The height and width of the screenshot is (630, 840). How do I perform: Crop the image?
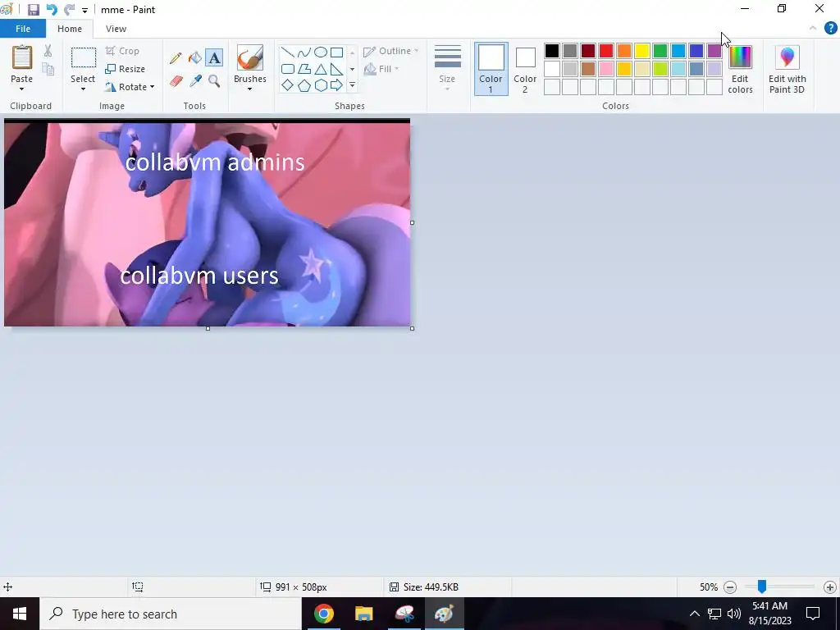point(123,51)
